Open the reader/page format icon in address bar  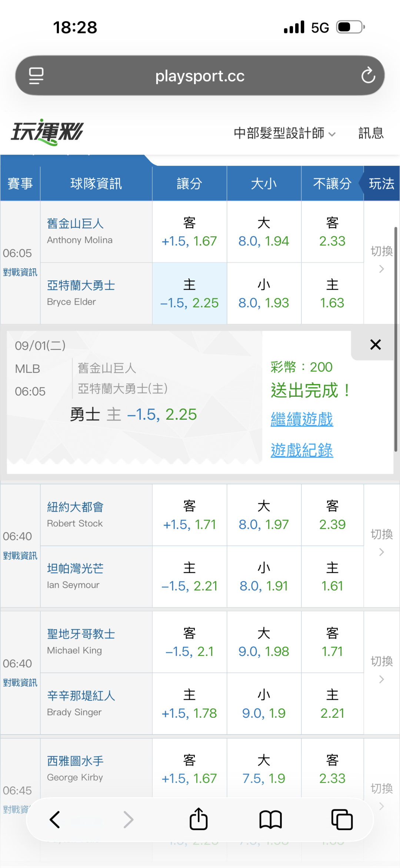pos(36,76)
